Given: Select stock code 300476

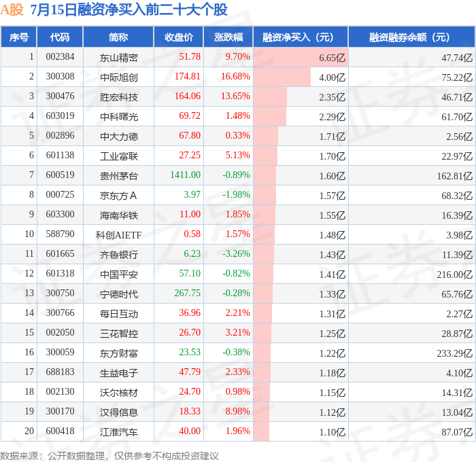Looking at the screenshot, I should coord(60,96).
